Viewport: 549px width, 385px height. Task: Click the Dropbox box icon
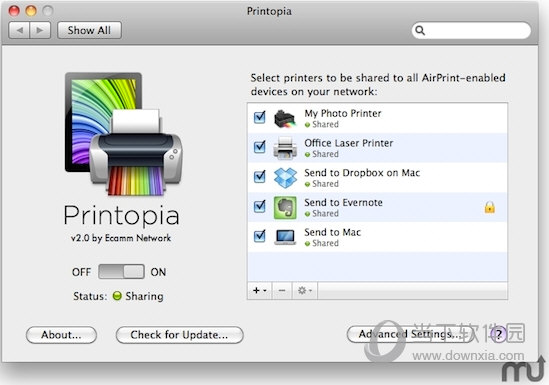point(285,178)
